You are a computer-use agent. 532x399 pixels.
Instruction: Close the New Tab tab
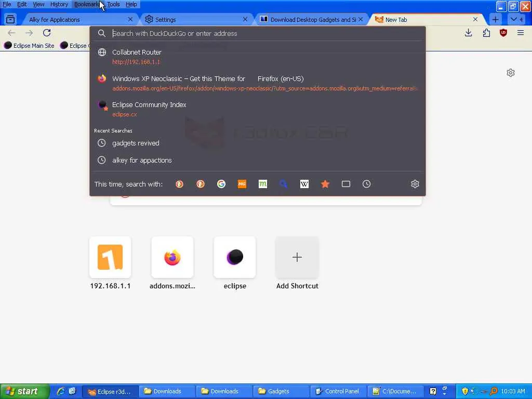(475, 19)
